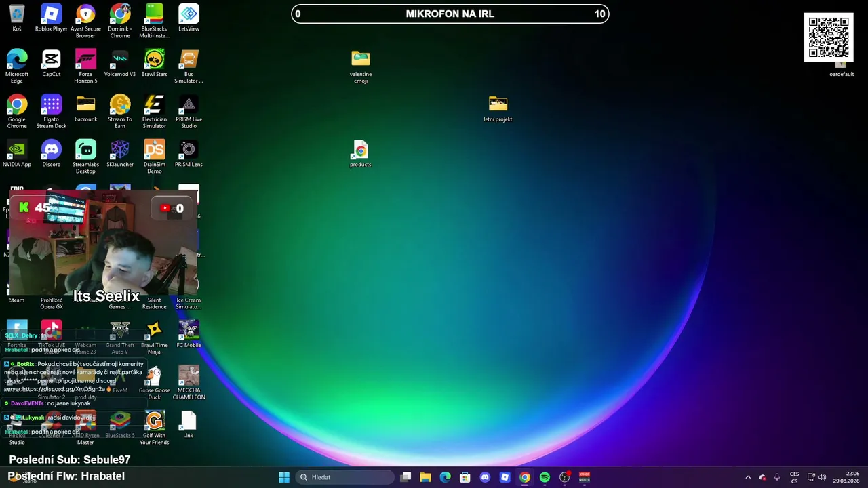Viewport: 868px width, 488px height.
Task: Open the LetsView desktop icon
Action: [x=189, y=18]
